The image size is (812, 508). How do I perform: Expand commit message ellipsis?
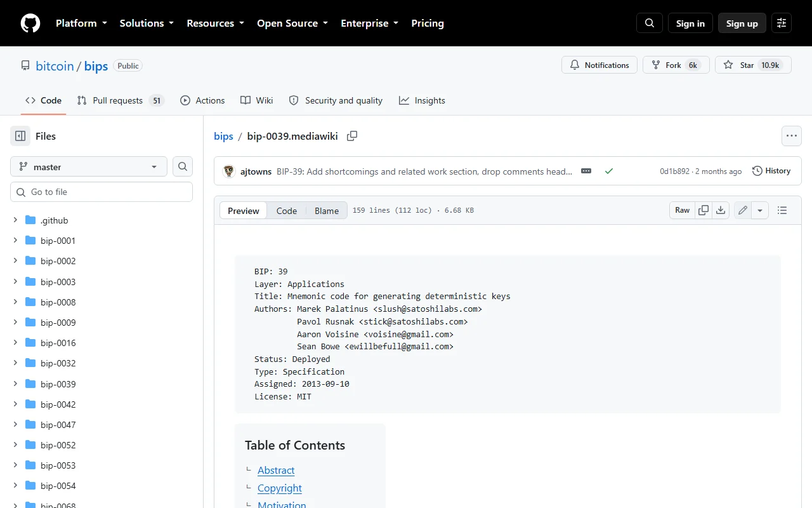tap(586, 171)
